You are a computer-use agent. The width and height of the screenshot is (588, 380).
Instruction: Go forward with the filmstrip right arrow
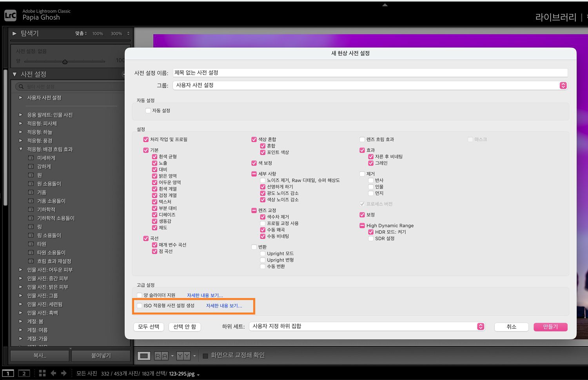[64, 373]
